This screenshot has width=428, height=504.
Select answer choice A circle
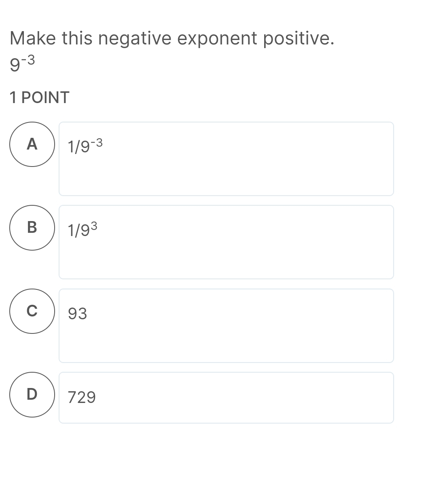[x=32, y=145]
